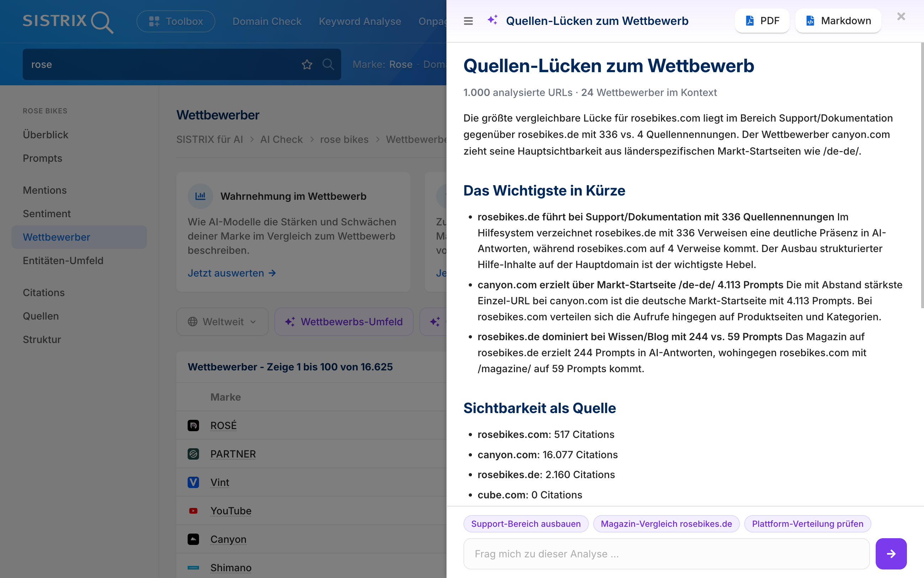Click YouTube brand logo icon
924x578 pixels.
click(x=193, y=511)
